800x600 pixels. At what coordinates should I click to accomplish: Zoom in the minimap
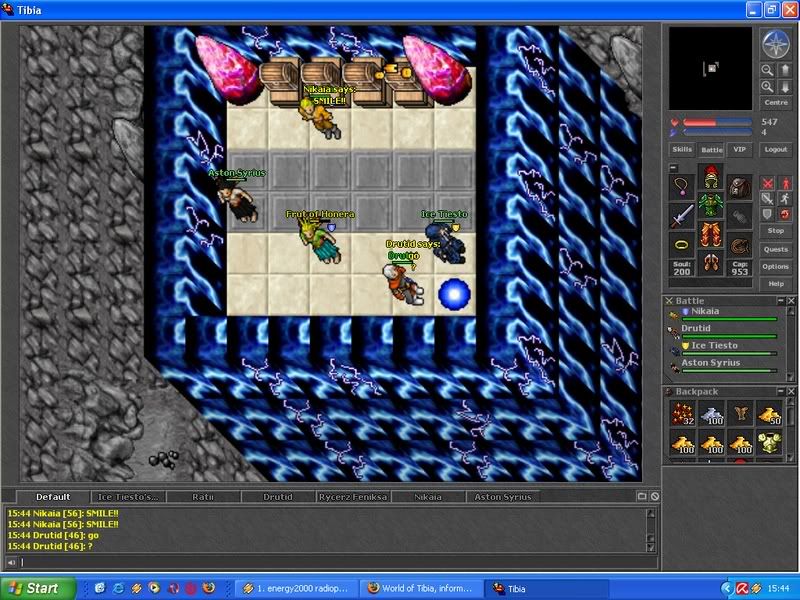[767, 86]
